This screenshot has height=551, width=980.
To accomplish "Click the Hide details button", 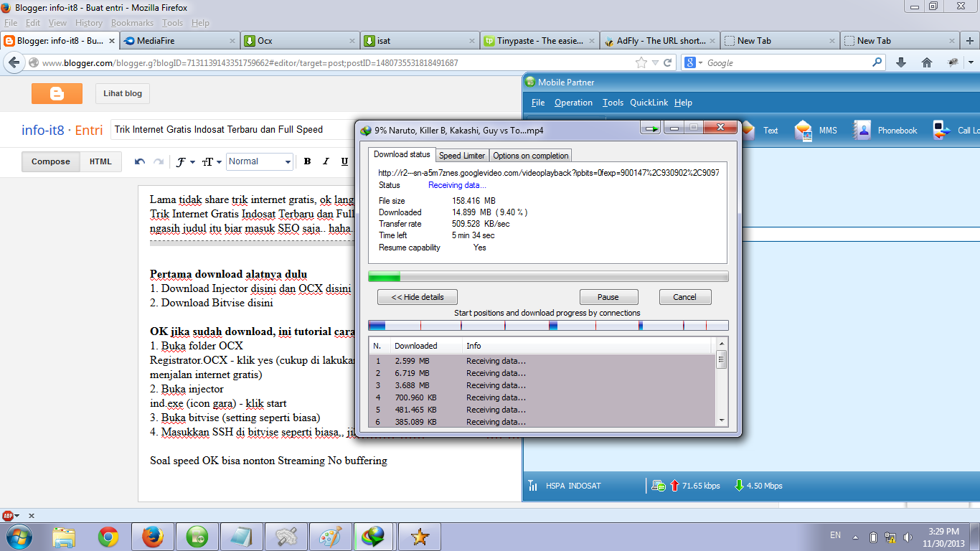I will coord(417,297).
